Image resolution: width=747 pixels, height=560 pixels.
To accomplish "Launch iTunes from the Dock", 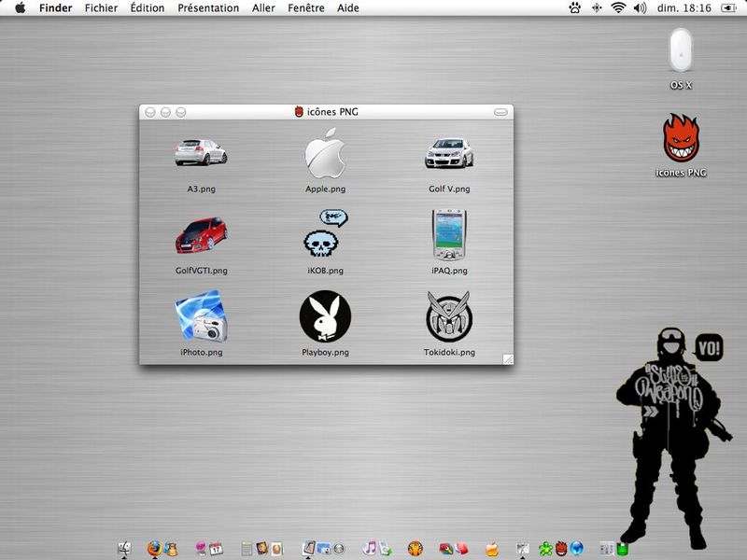I will pyautogui.click(x=369, y=548).
